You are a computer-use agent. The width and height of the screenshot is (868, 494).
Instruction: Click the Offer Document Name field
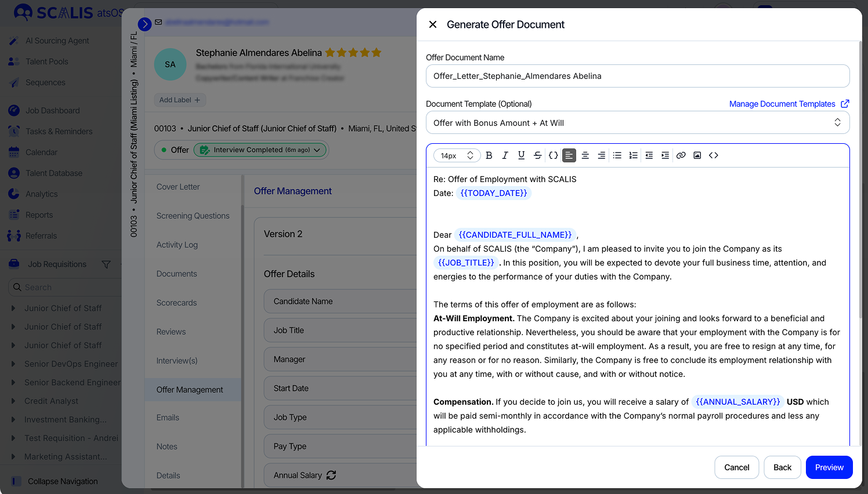click(x=637, y=76)
